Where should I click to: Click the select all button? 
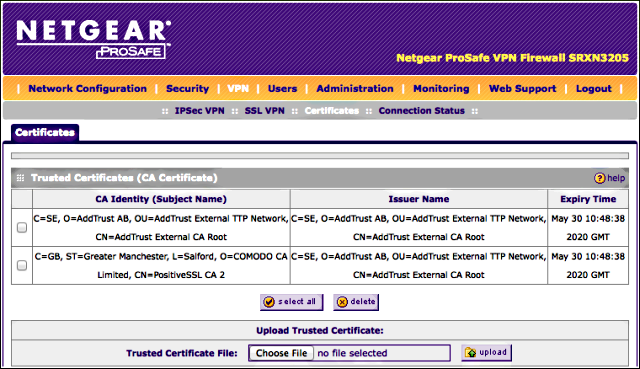click(x=291, y=302)
